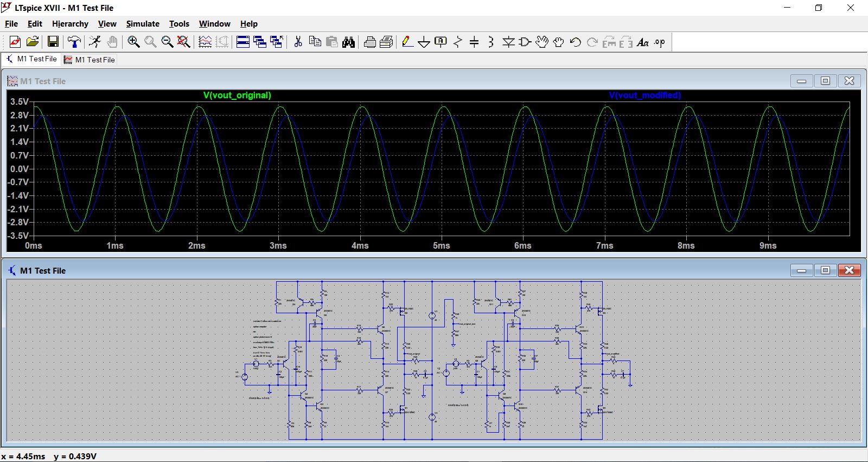868x462 pixels.
Task: Switch to waveform M1 Test File tab
Action: tap(90, 60)
